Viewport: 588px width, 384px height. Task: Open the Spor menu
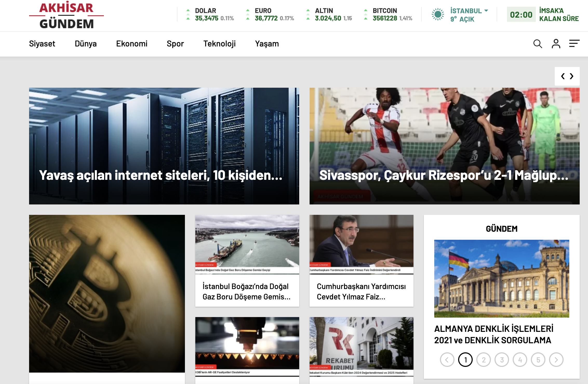(x=175, y=44)
